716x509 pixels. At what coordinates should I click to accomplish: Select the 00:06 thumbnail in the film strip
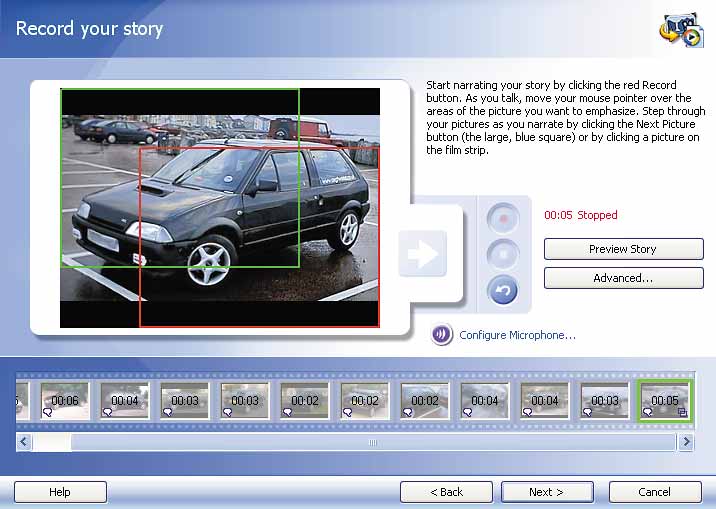(x=65, y=400)
